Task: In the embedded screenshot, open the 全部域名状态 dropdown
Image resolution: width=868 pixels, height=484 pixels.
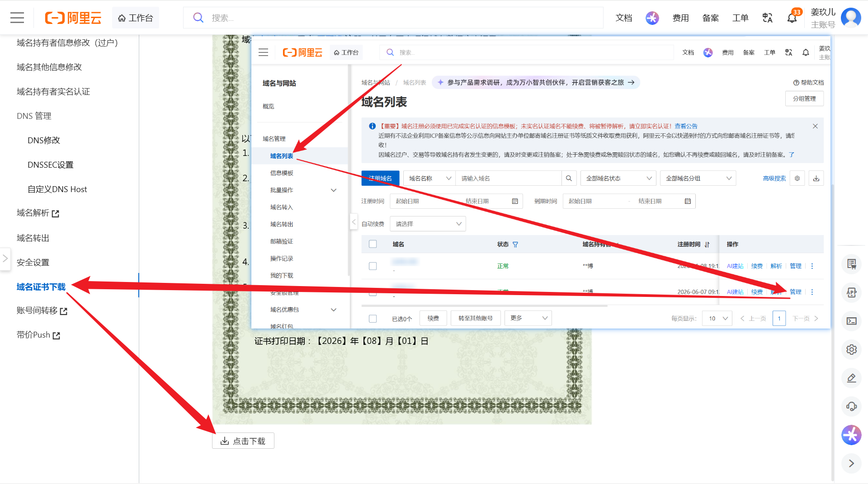Action: [x=618, y=179]
